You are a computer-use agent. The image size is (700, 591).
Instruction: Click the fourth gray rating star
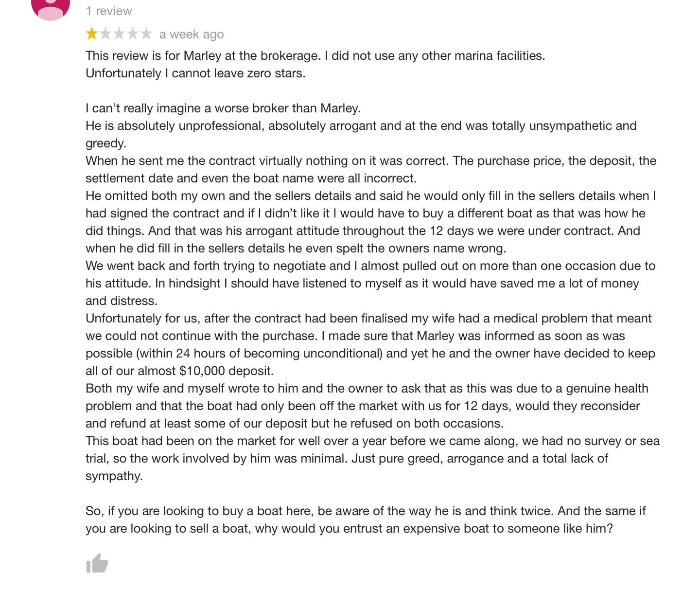tap(133, 34)
